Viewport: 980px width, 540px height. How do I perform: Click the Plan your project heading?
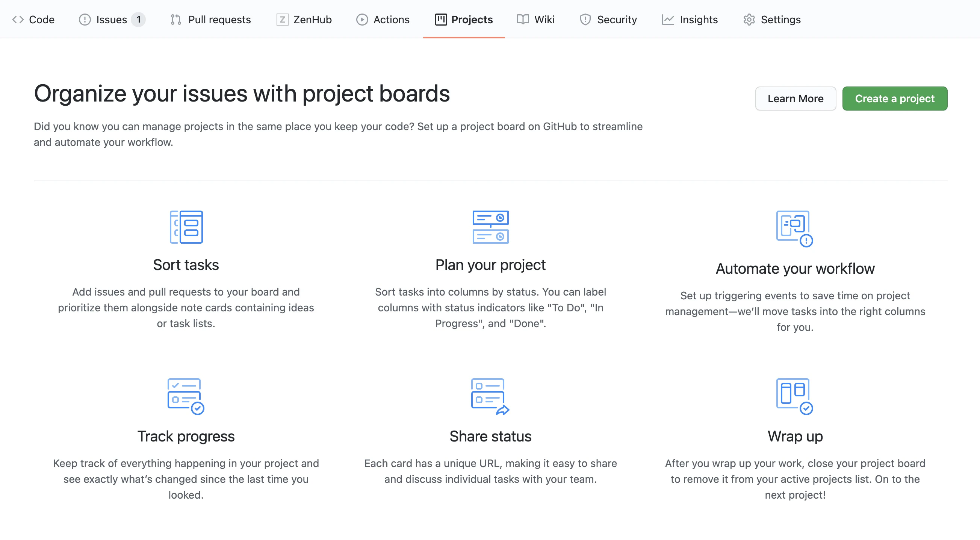coord(490,265)
